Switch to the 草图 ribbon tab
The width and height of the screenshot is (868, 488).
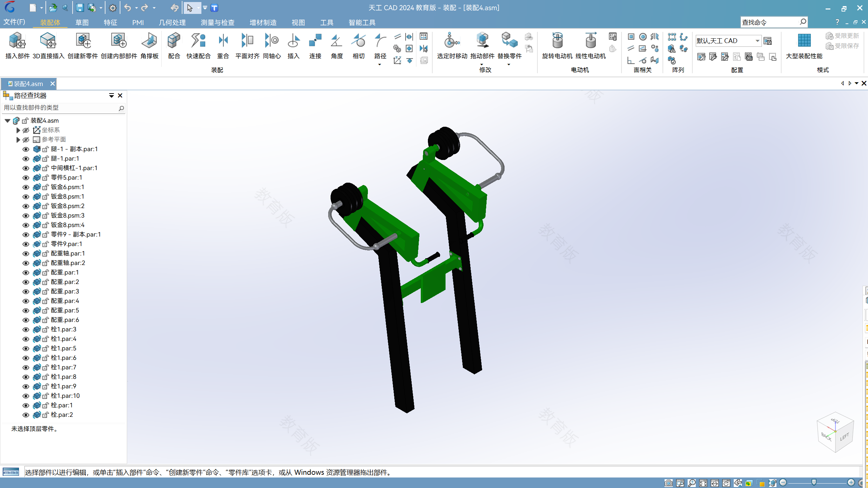tap(82, 22)
